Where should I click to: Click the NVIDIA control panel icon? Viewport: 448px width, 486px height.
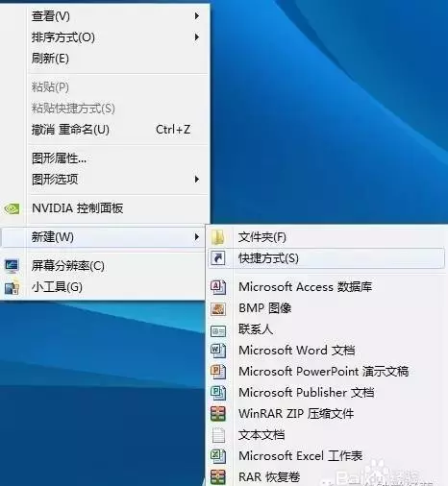12,208
